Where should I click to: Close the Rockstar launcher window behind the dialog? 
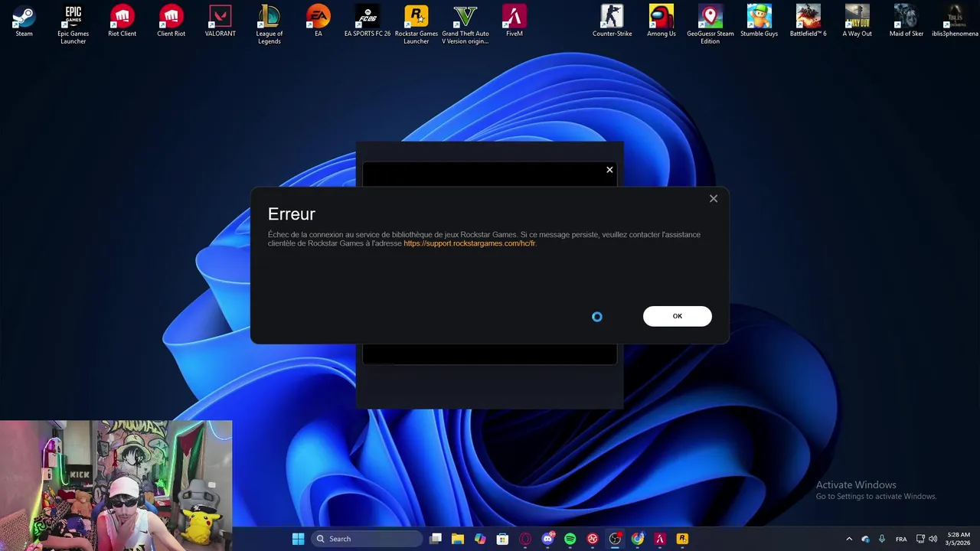609,170
